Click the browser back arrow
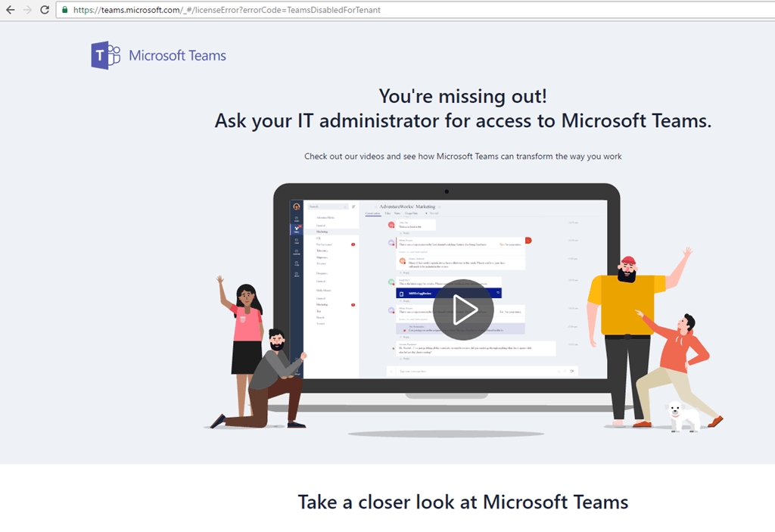 [x=10, y=10]
